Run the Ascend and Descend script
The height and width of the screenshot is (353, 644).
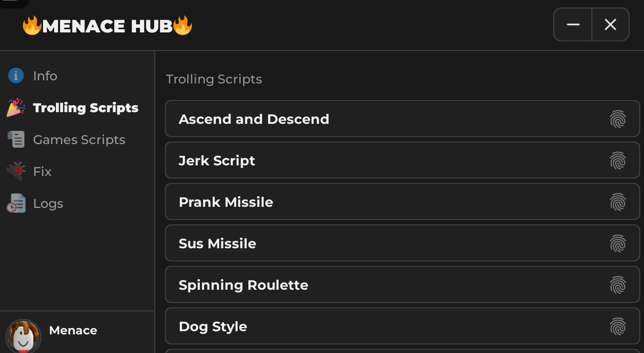(x=254, y=119)
